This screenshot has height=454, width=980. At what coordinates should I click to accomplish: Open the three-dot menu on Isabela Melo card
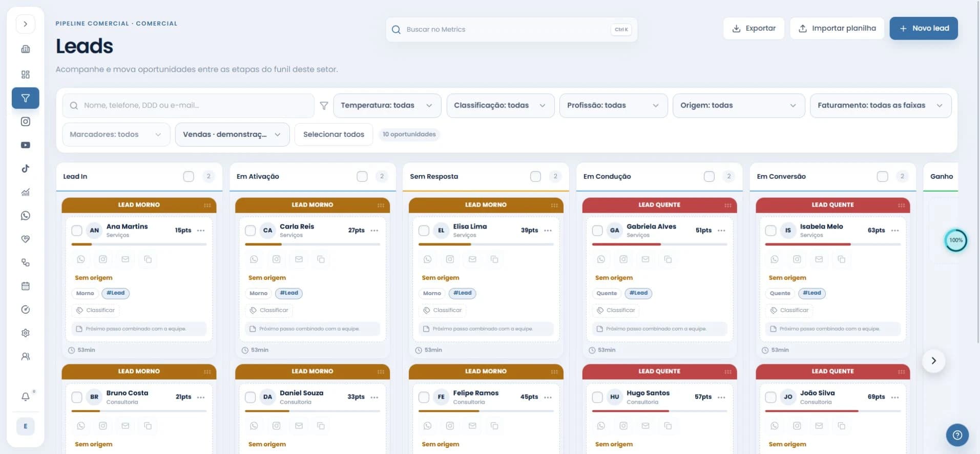pos(895,231)
